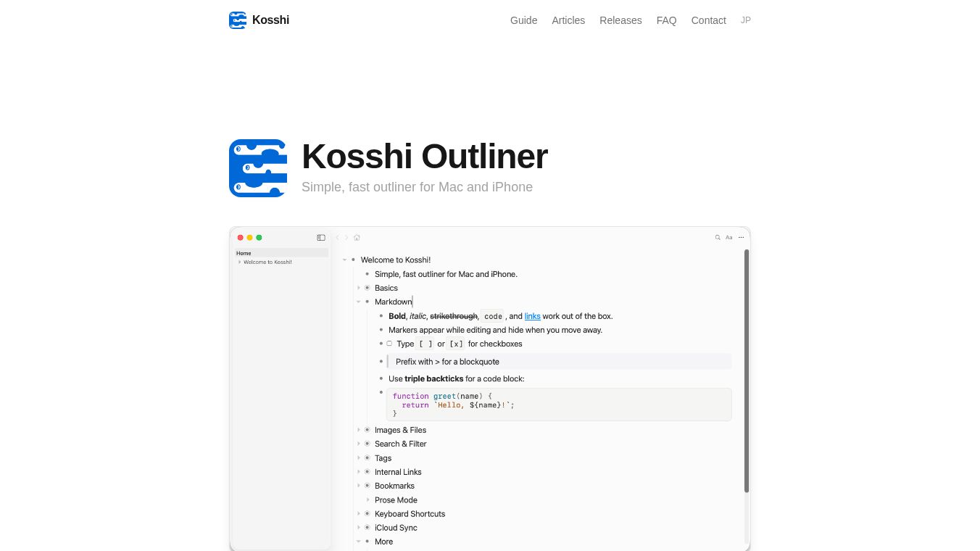Open the Aa font settings icon
This screenshot has width=980, height=551.
(x=729, y=238)
